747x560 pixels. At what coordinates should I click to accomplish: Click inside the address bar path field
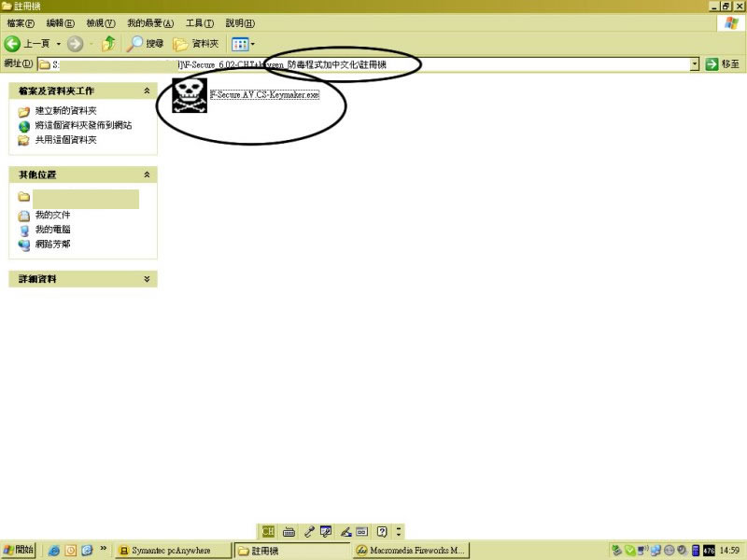[x=363, y=64]
